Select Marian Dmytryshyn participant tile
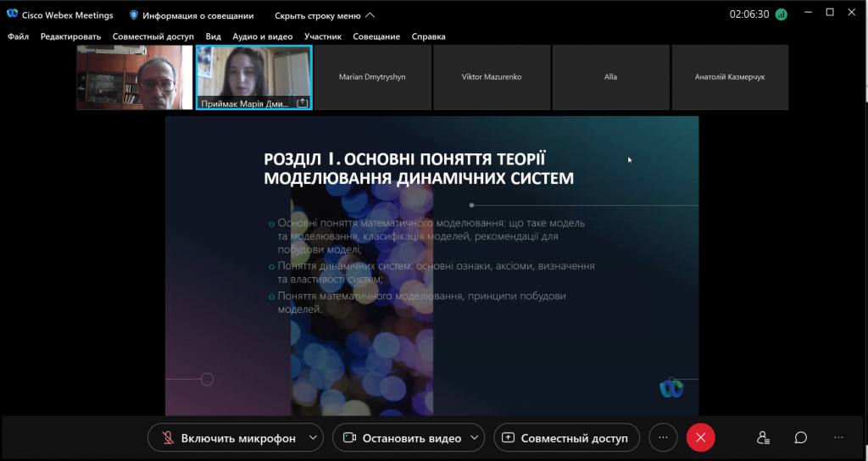This screenshot has width=868, height=461. (373, 77)
